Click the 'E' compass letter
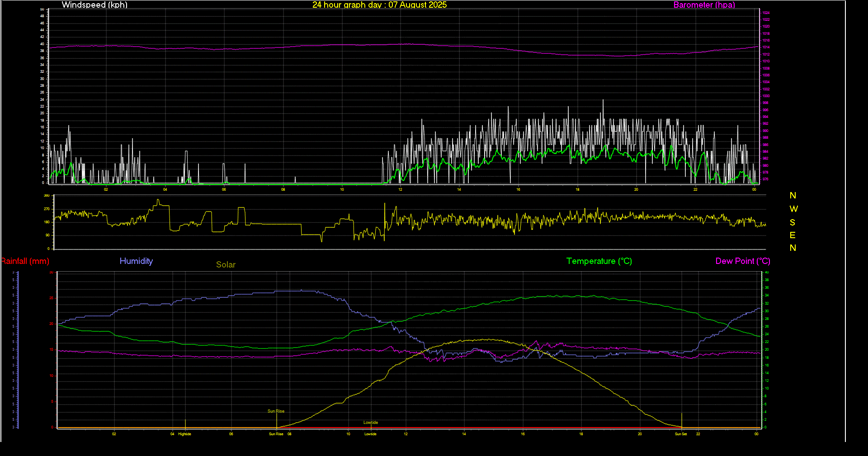 pyautogui.click(x=793, y=235)
